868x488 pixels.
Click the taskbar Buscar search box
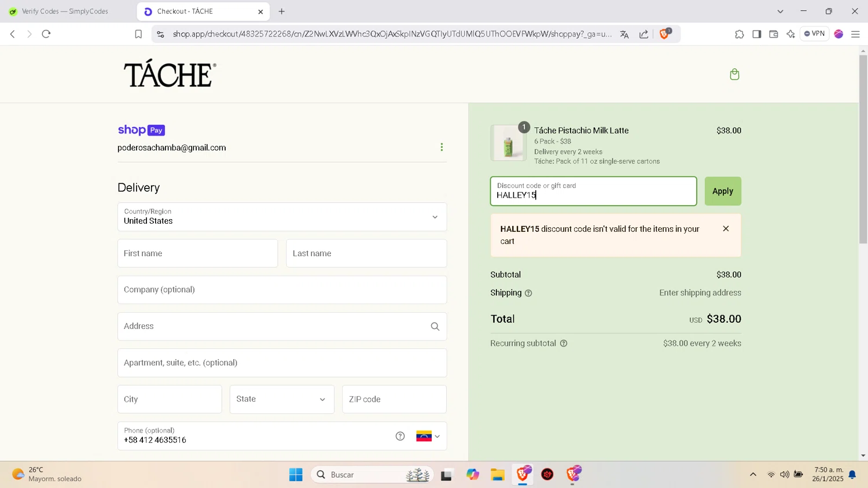372,475
